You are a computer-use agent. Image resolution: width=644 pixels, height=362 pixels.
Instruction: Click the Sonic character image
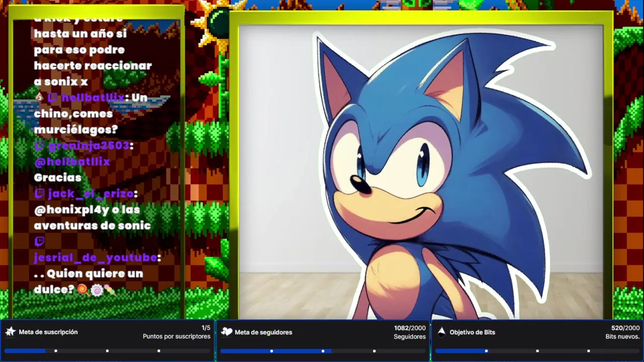tap(448, 176)
